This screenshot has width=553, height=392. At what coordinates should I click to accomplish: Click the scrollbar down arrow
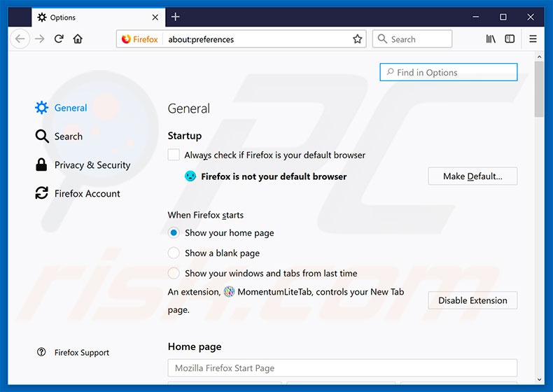coord(539,379)
